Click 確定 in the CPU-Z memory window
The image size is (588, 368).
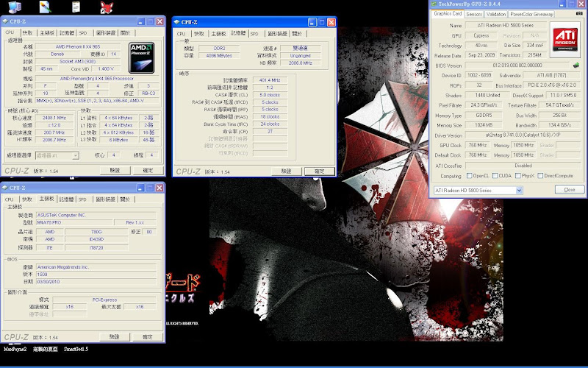click(x=319, y=171)
